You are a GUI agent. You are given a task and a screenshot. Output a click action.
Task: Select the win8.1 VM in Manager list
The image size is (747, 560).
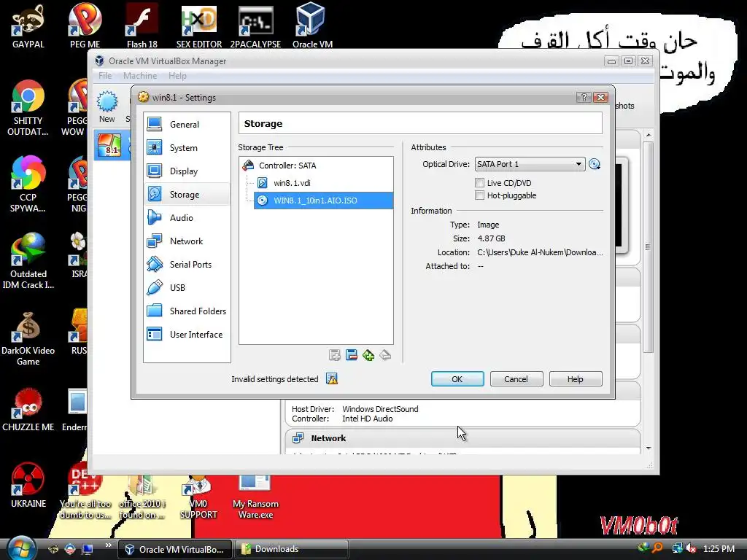point(112,146)
